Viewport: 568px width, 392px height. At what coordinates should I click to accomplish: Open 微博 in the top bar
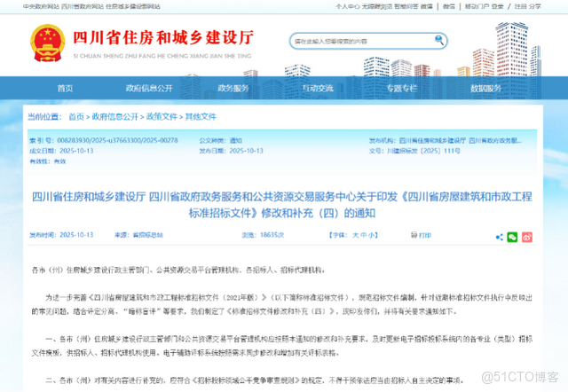(x=426, y=6)
